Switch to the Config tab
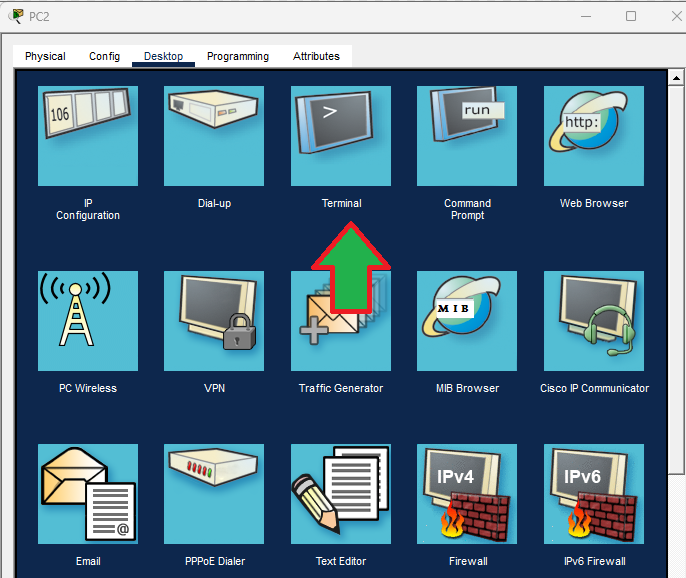Viewport: 686px width, 578px height. (x=104, y=56)
